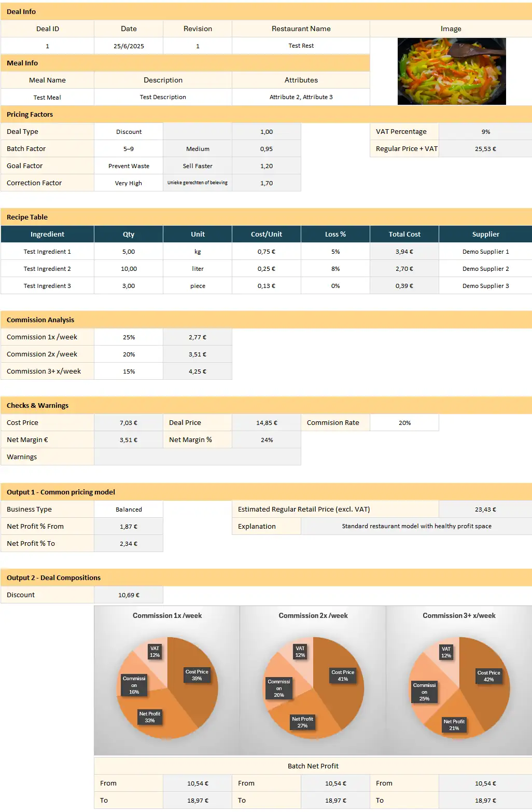Click the 'Commission 3+ x/week' pie chart title

(459, 615)
